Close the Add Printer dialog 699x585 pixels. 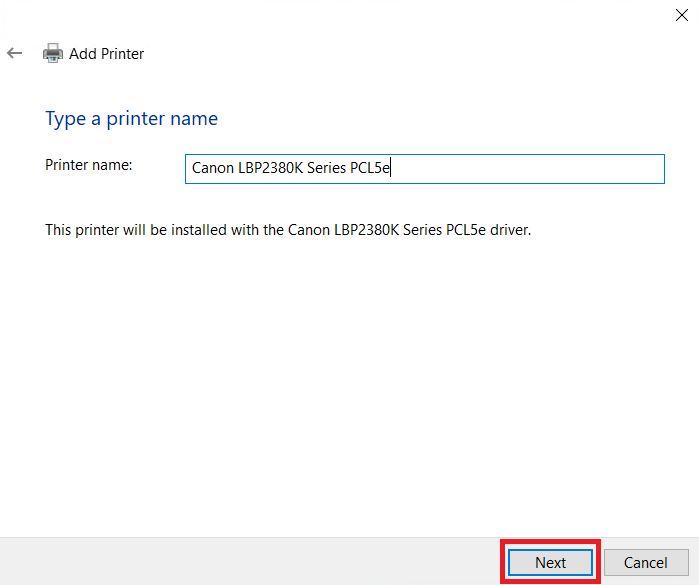click(x=681, y=15)
